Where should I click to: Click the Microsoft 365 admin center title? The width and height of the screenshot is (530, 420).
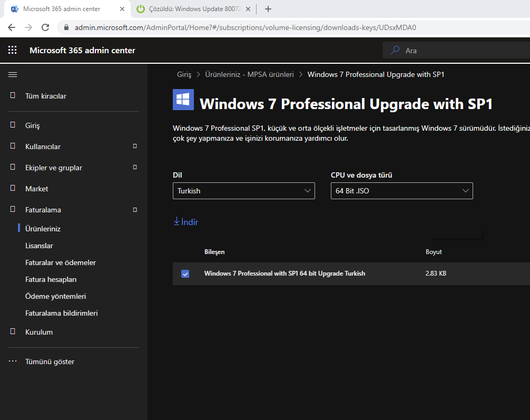(x=82, y=51)
